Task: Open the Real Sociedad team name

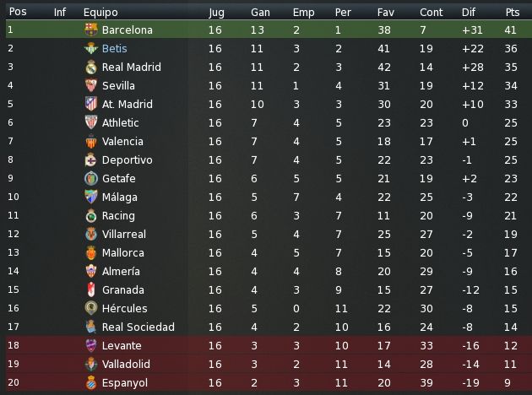Action: pos(138,327)
